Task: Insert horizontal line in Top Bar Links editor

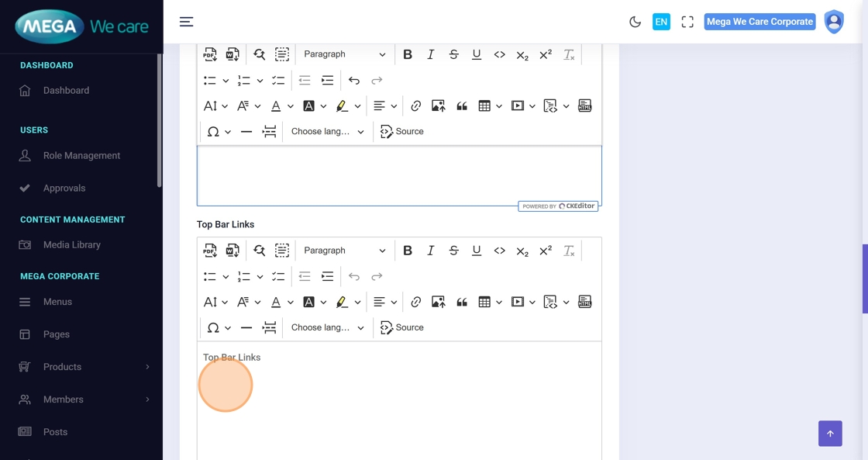Action: 246,327
